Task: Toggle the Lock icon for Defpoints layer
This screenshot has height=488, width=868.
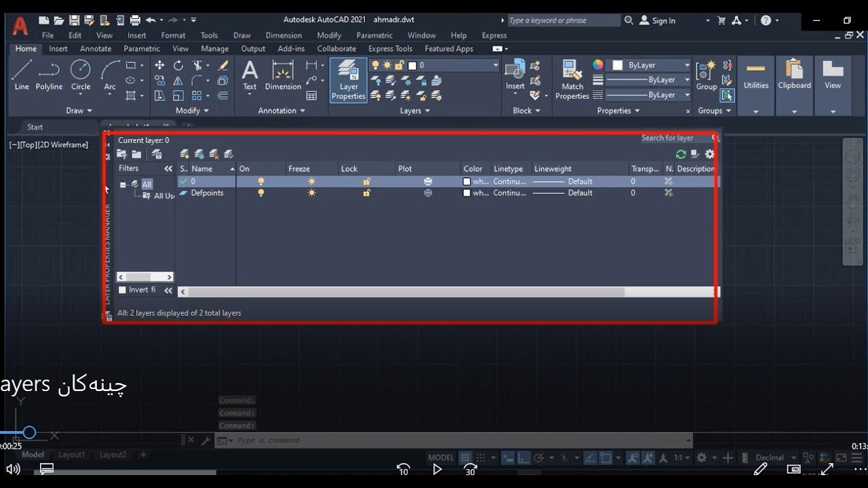Action: click(366, 193)
